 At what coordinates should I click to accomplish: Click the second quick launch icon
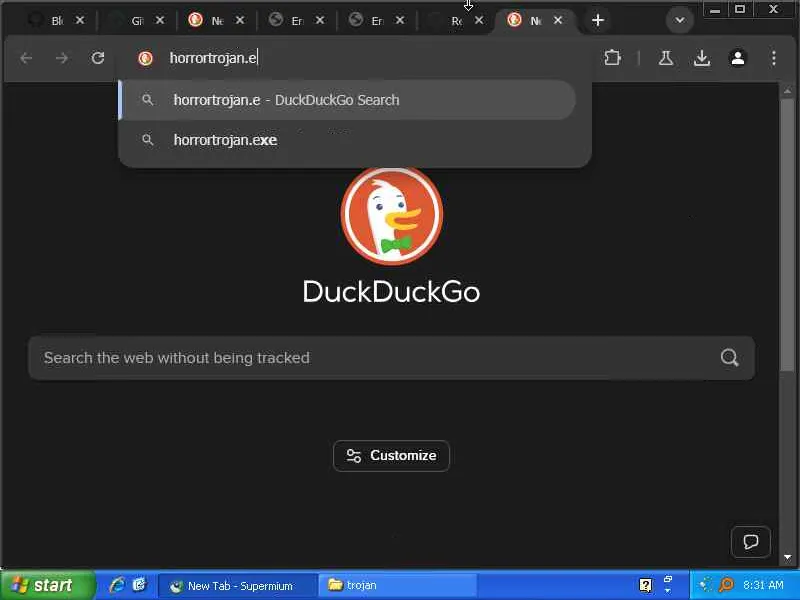140,585
